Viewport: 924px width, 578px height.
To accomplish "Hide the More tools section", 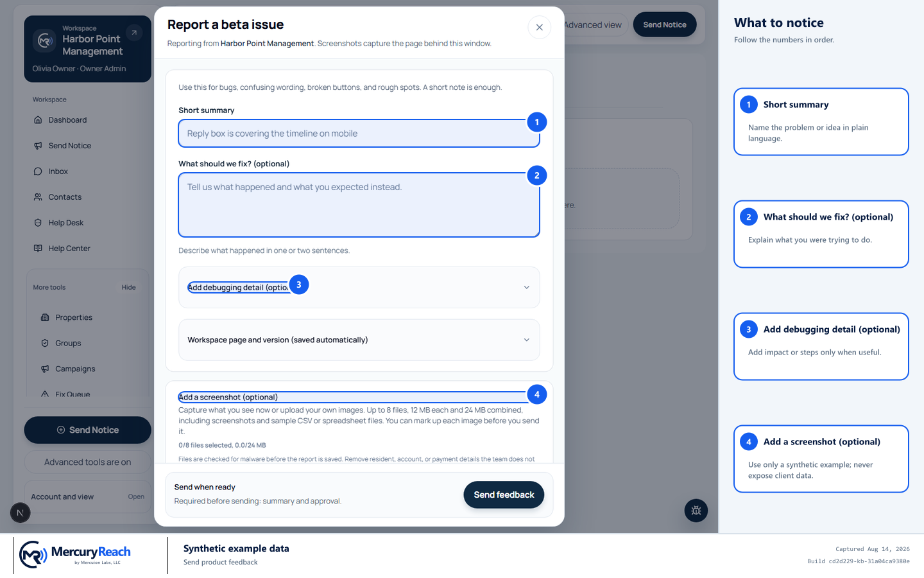I will tap(128, 287).
